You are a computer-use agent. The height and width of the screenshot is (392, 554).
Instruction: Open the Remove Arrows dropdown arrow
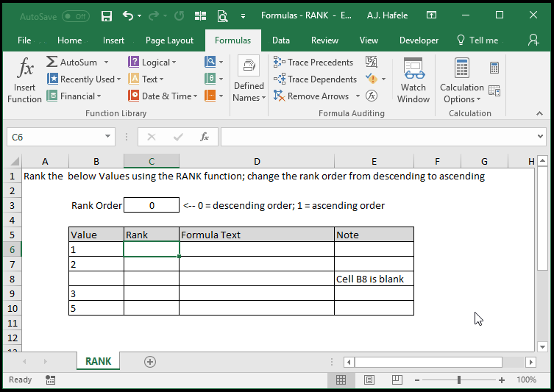coord(358,96)
